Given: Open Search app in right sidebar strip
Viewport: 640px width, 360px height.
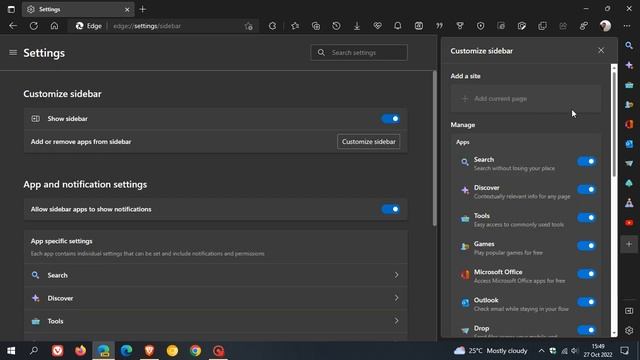Looking at the screenshot, I should 629,45.
